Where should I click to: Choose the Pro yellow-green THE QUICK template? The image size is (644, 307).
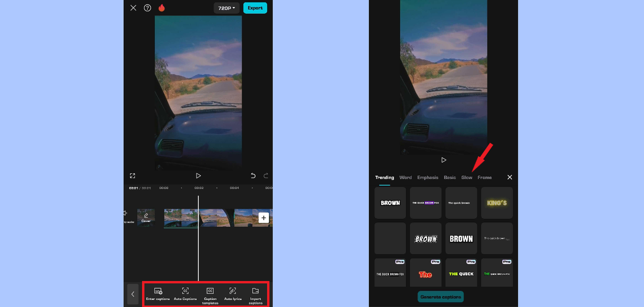pos(461,273)
